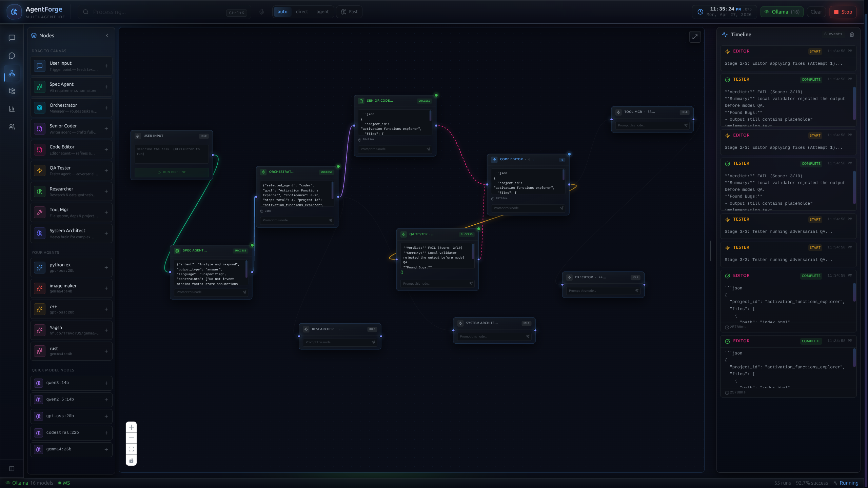Send prompt in System Architect node
The height and width of the screenshot is (488, 868).
click(528, 337)
